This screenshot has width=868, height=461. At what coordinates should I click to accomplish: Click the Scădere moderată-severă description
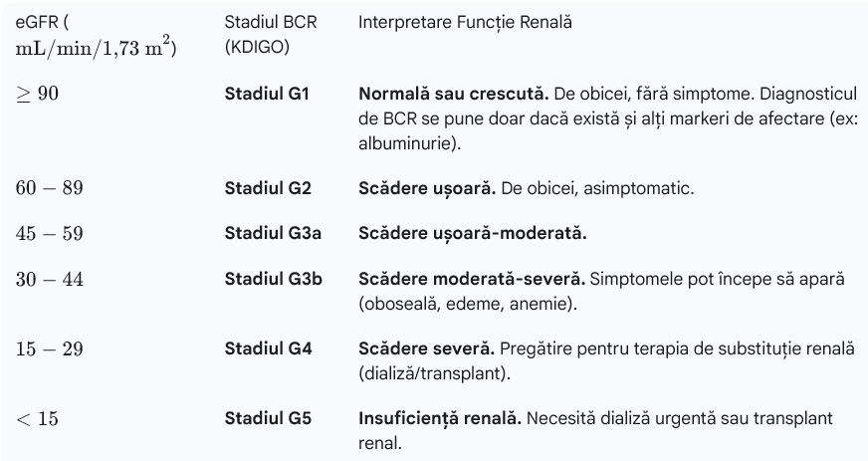[601, 292]
